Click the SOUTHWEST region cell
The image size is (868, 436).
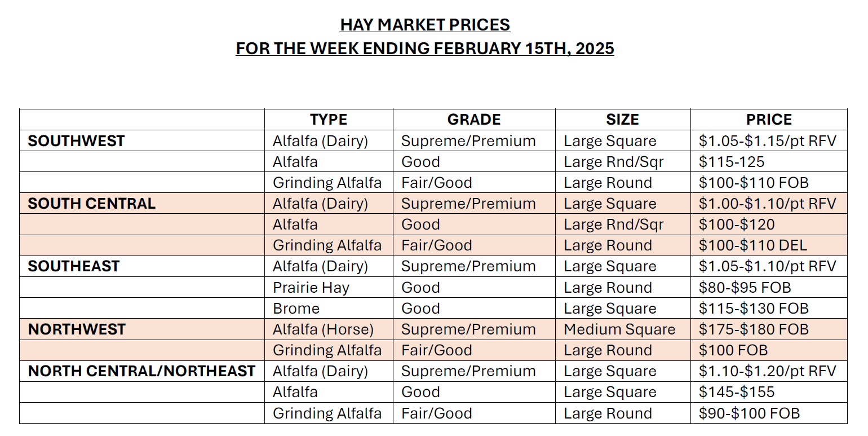[x=76, y=141]
